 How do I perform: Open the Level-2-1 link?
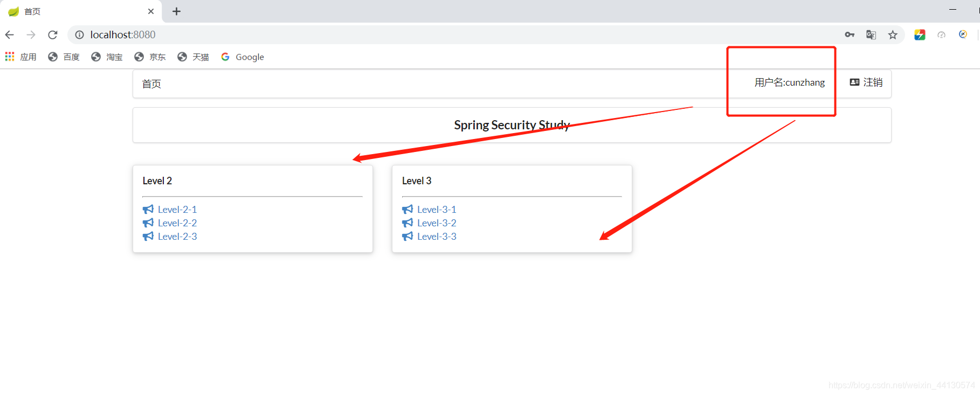(177, 209)
